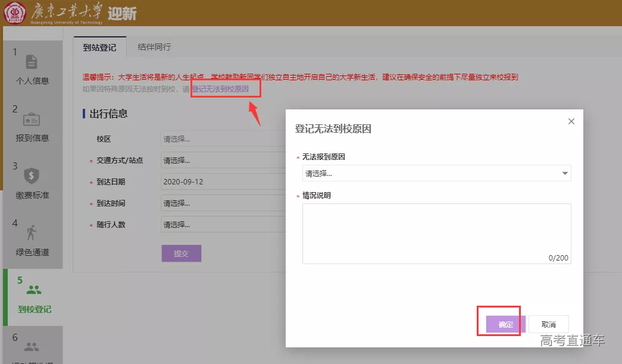Switch to the 结伴同行 tab
This screenshot has width=622, height=364.
point(154,46)
